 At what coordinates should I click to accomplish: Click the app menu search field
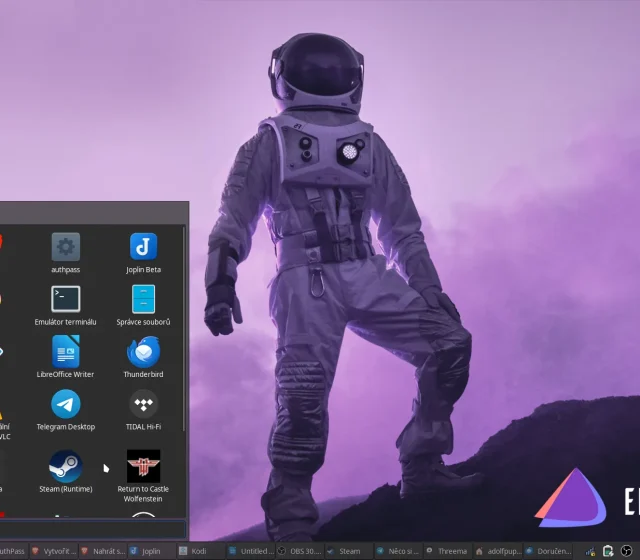pyautogui.click(x=90, y=530)
